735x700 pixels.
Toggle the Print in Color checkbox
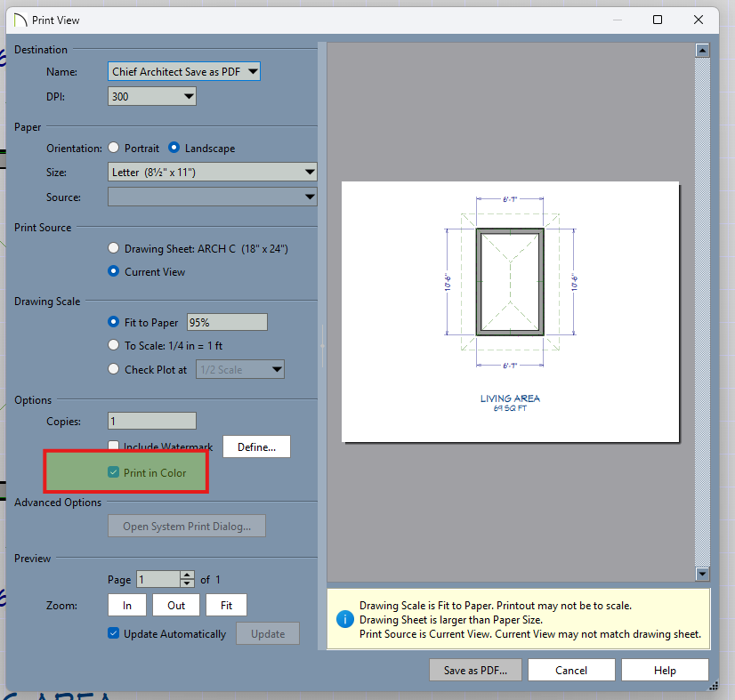click(x=114, y=473)
